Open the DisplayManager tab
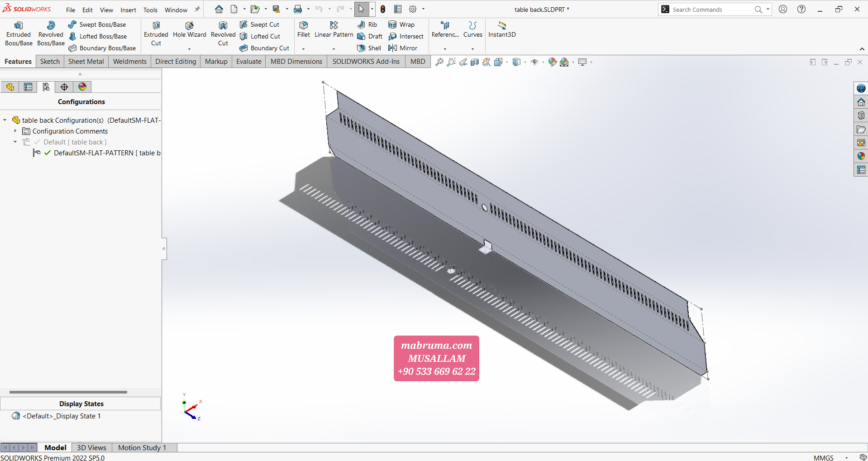Image resolution: width=868 pixels, height=461 pixels. click(82, 87)
